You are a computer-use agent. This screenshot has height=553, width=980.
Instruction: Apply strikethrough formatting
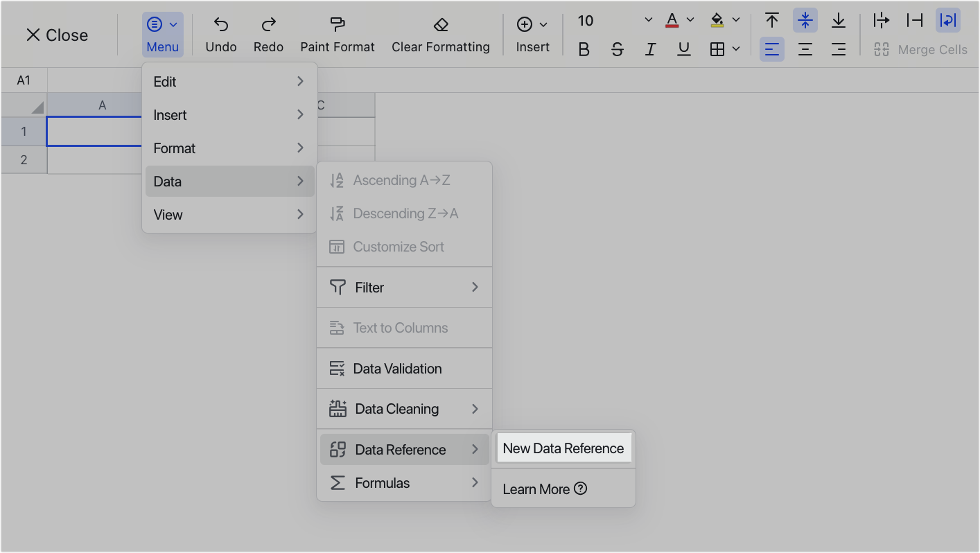[617, 49]
